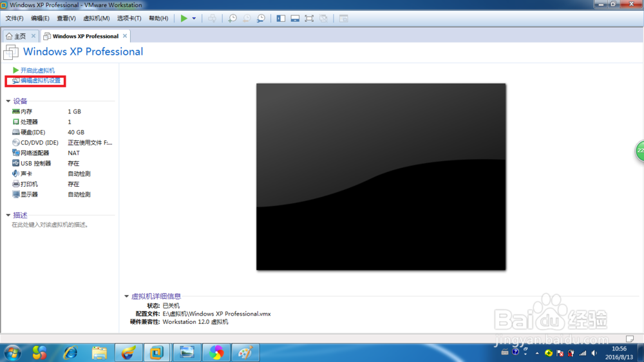Click the network signal tray icon
The image size is (644, 362).
click(583, 353)
